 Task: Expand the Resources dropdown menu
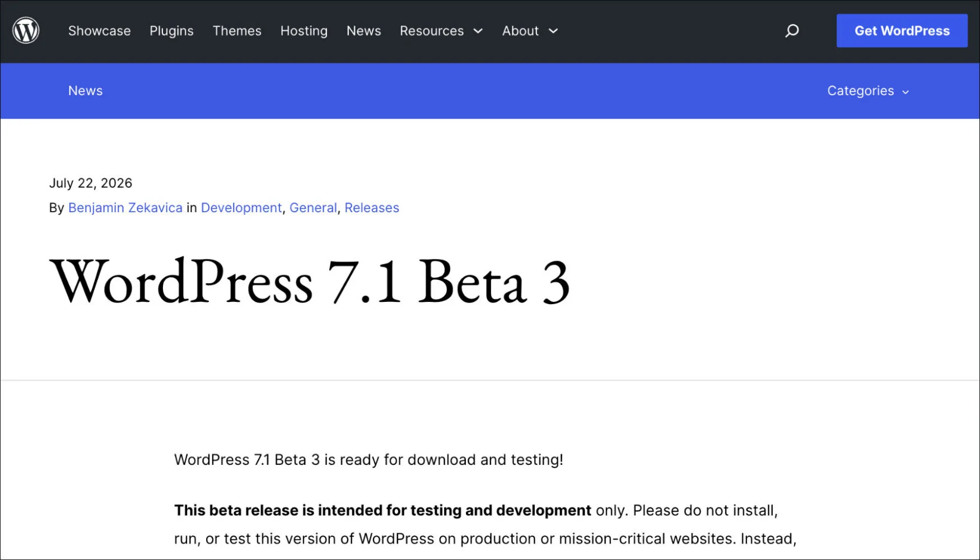[441, 31]
